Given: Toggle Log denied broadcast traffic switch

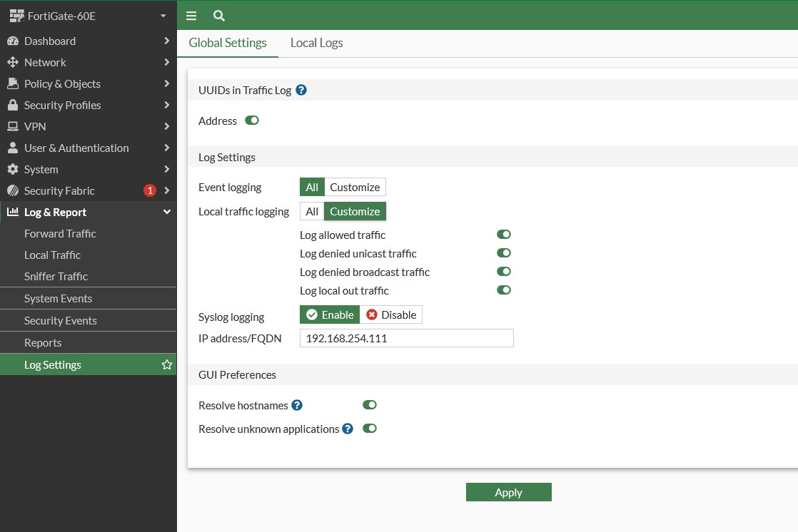Looking at the screenshot, I should pyautogui.click(x=504, y=272).
